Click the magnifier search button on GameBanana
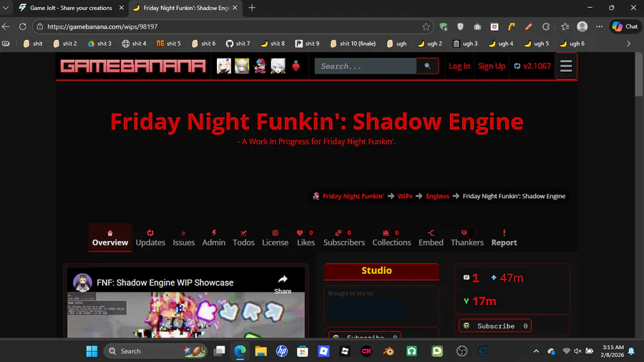Screen dimensions: 644x362 coord(428,66)
